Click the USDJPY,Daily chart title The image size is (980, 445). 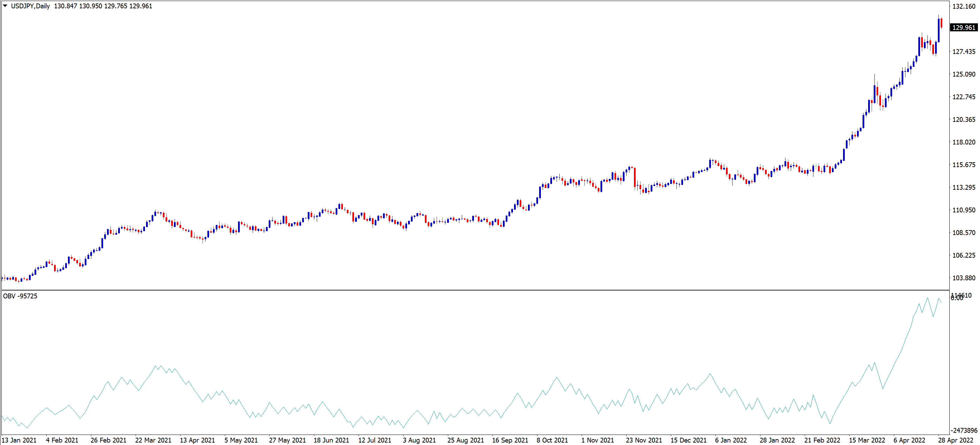pyautogui.click(x=30, y=6)
